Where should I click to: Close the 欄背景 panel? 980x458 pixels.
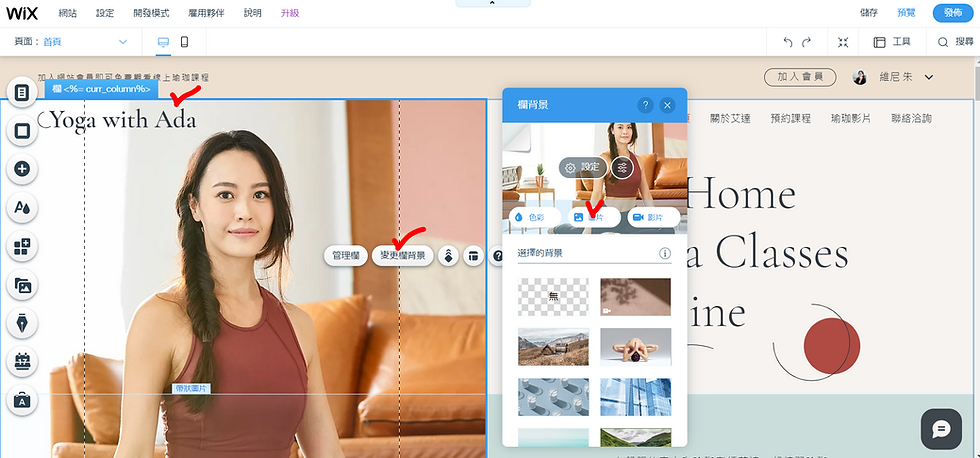tap(668, 105)
